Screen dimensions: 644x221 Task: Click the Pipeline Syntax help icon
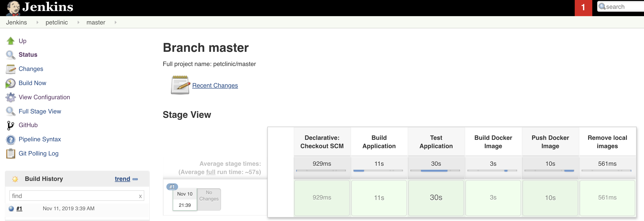click(10, 140)
